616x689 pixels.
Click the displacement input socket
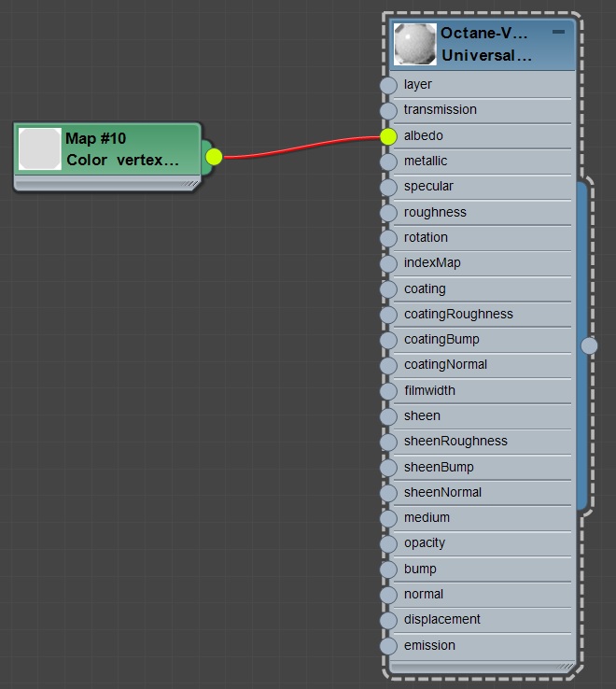pyautogui.click(x=388, y=621)
